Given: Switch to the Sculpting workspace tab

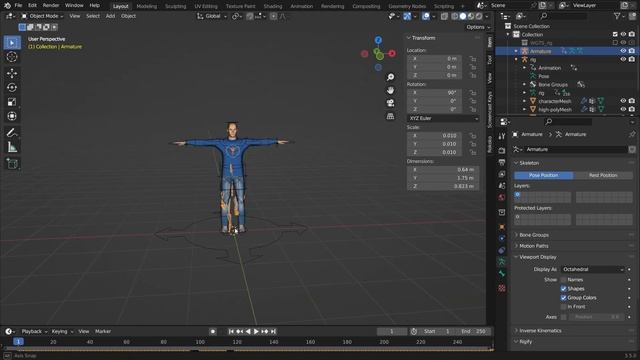Looking at the screenshot, I should pos(176,6).
